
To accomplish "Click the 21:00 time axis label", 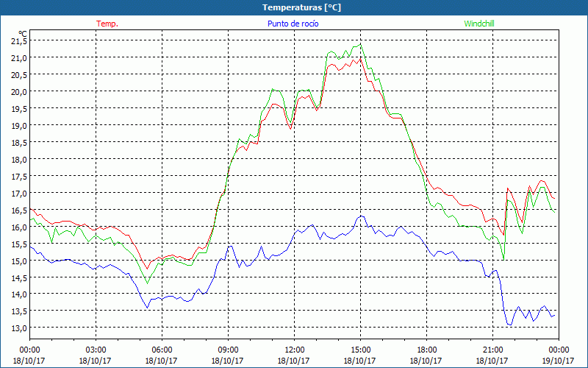I will (492, 350).
